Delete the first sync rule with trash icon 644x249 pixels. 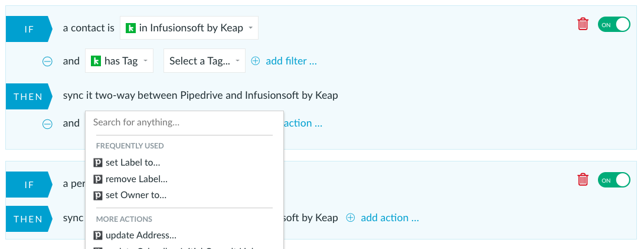pyautogui.click(x=583, y=24)
